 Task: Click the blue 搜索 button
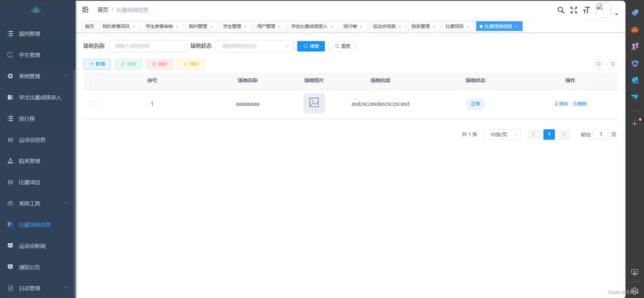point(311,46)
